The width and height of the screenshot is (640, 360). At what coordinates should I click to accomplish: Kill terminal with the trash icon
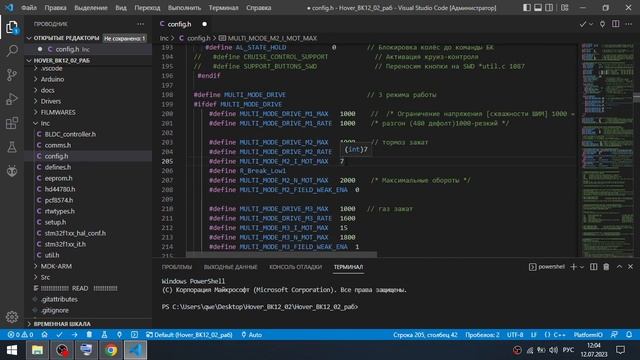606,267
